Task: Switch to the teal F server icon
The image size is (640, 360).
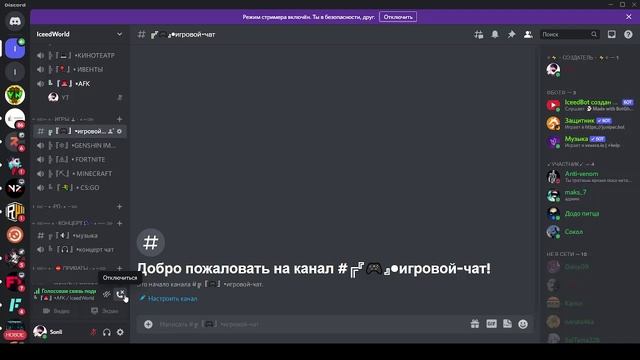Action: tap(15, 305)
